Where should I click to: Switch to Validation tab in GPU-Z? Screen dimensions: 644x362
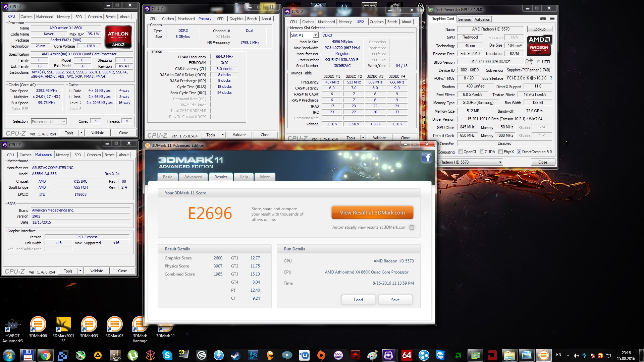pos(482,19)
